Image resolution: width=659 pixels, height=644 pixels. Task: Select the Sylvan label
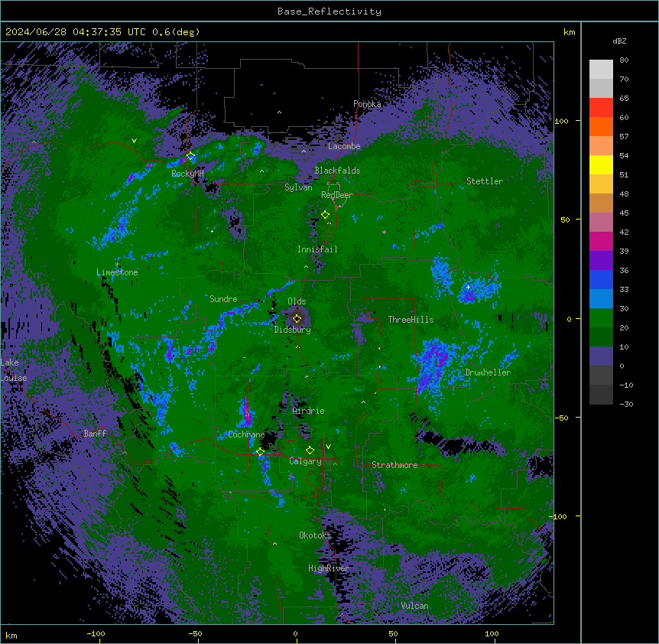click(298, 187)
